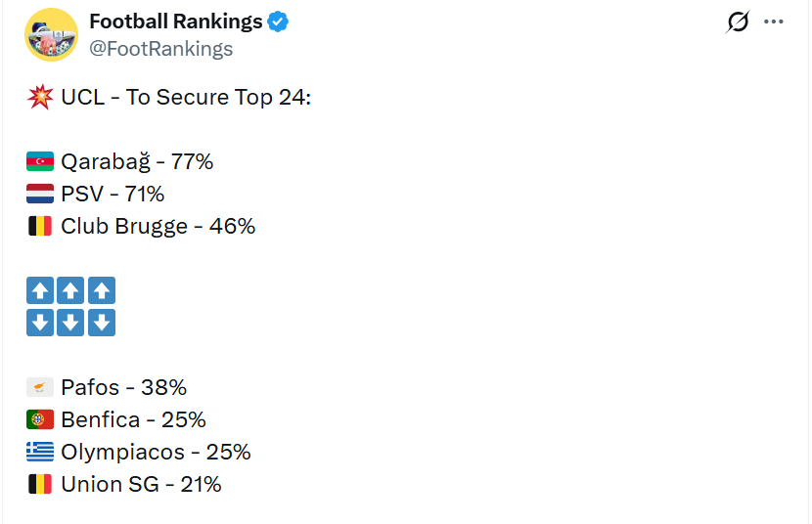Open the Football Rankings display name link

(176, 22)
